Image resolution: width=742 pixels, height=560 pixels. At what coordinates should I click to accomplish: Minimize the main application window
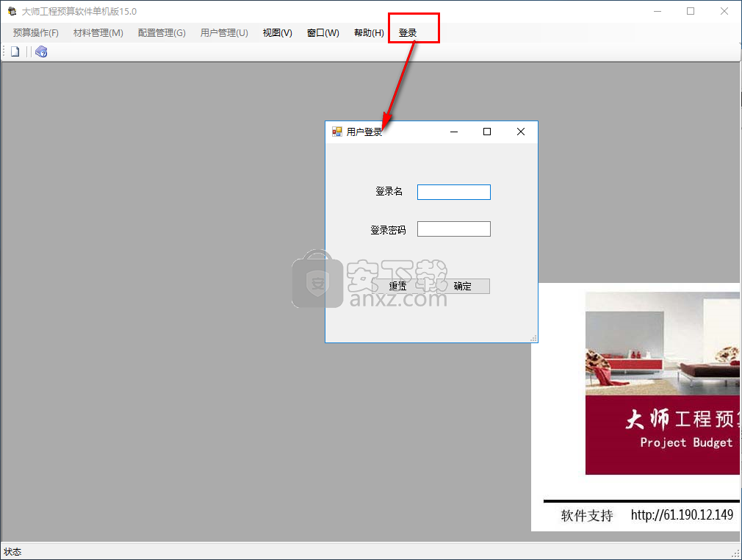(658, 11)
